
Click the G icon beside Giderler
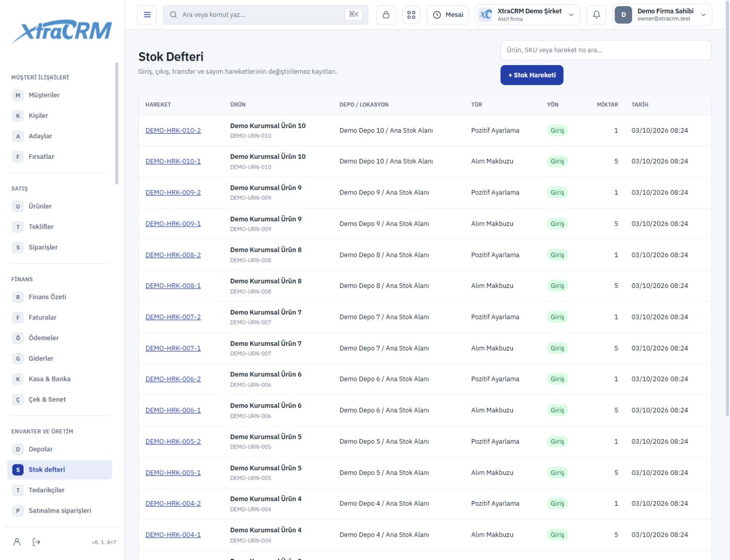click(18, 358)
